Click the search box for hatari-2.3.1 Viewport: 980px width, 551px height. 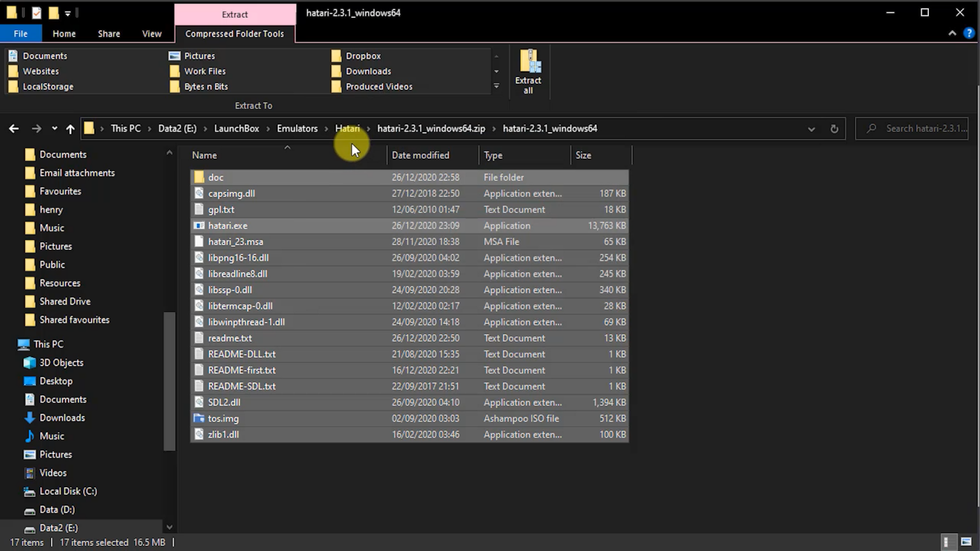(919, 129)
